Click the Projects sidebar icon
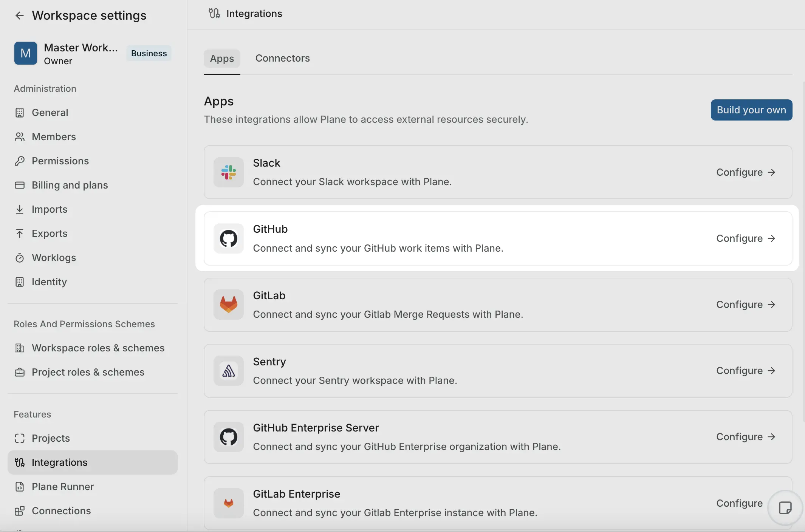This screenshot has height=532, width=805. click(20, 438)
